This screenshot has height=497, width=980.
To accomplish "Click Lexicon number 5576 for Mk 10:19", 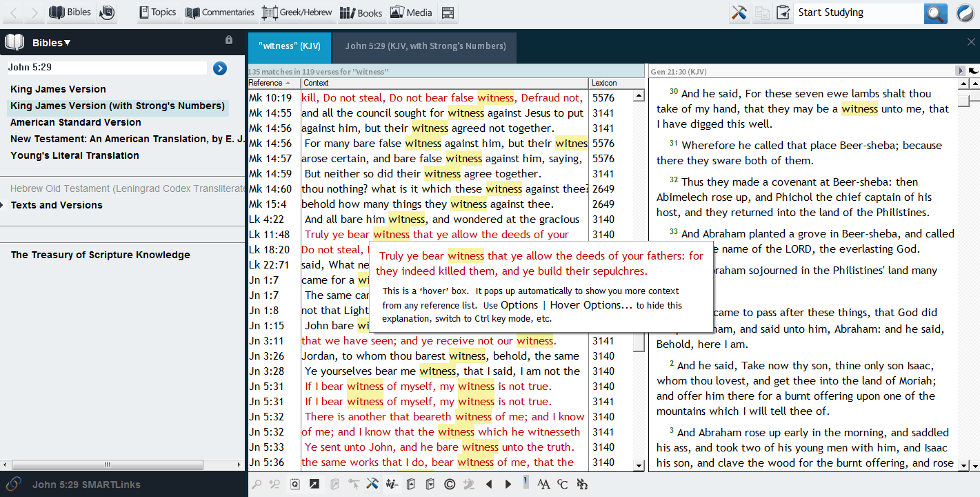I will pyautogui.click(x=603, y=98).
